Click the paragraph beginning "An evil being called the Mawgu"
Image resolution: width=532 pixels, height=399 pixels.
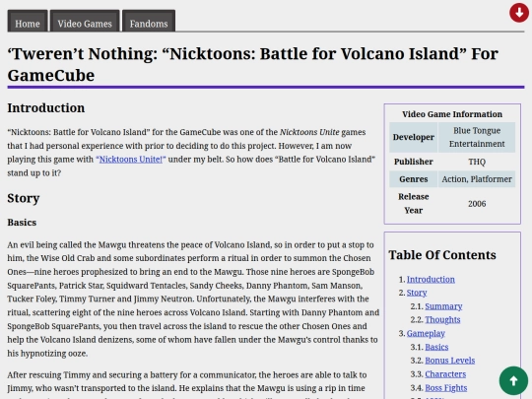click(193, 299)
